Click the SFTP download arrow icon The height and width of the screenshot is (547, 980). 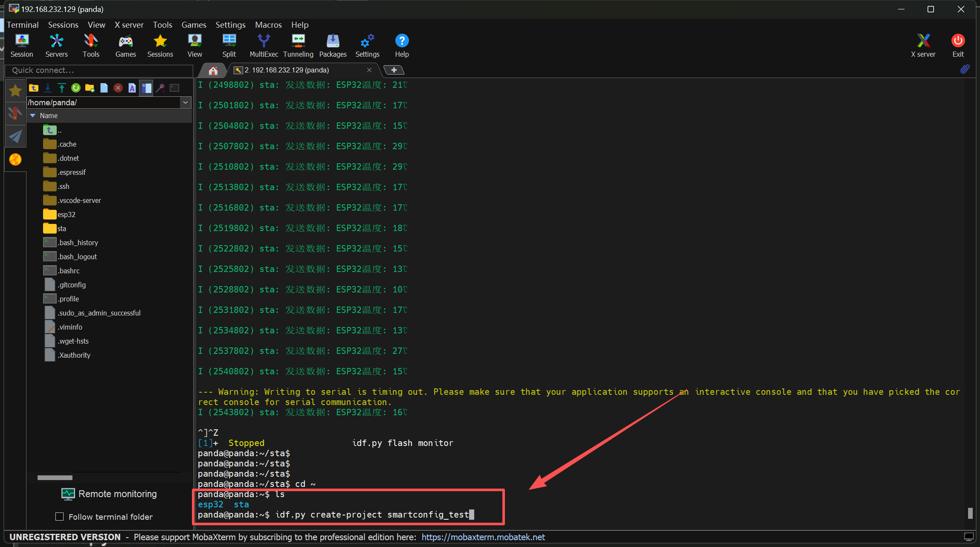tap(48, 88)
